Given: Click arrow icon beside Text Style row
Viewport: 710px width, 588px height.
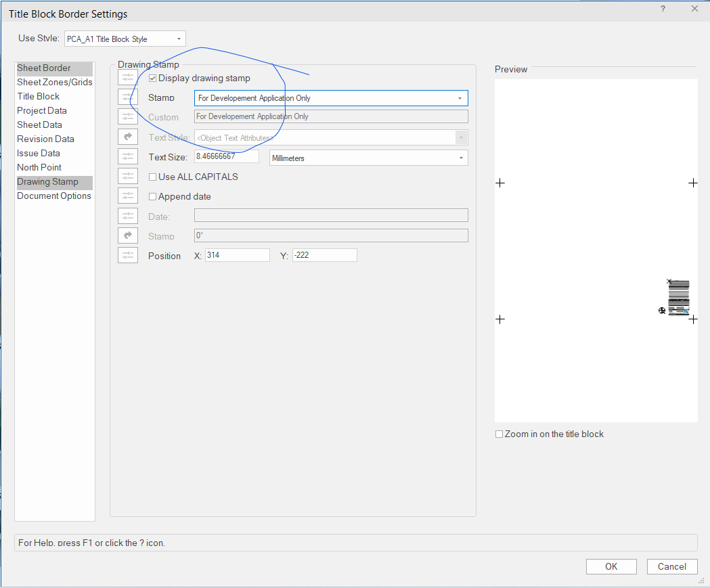Looking at the screenshot, I should pyautogui.click(x=128, y=137).
